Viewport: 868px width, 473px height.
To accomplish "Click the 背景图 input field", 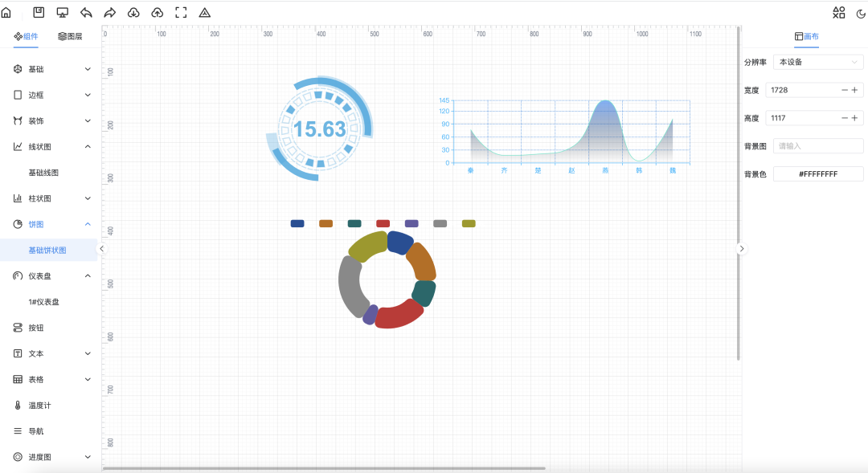I will click(818, 146).
